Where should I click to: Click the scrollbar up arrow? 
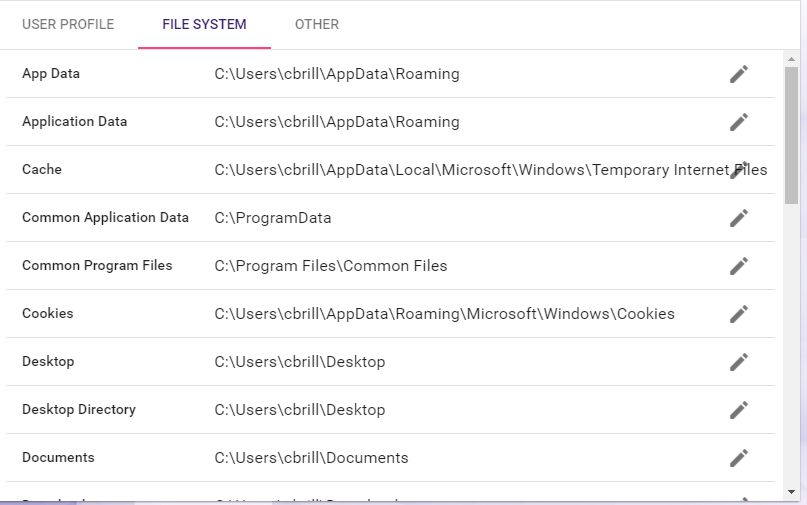[791, 58]
